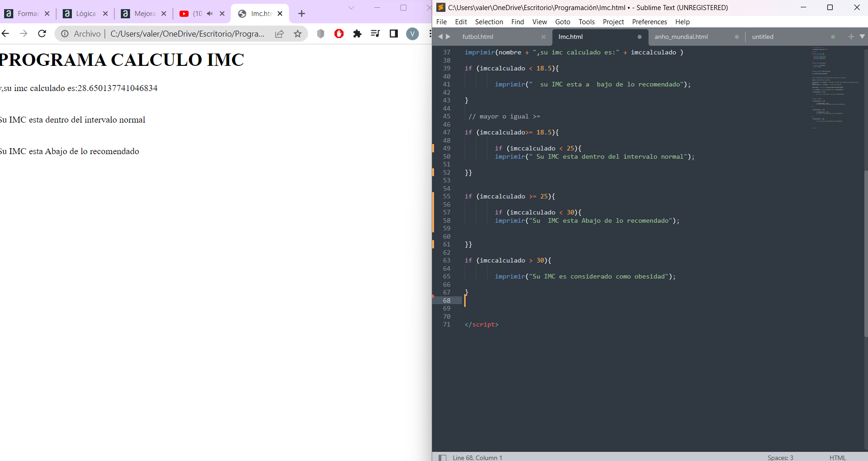Viewport: 868px width, 461px height.
Task: Open Sublime Edit menu
Action: click(x=461, y=22)
